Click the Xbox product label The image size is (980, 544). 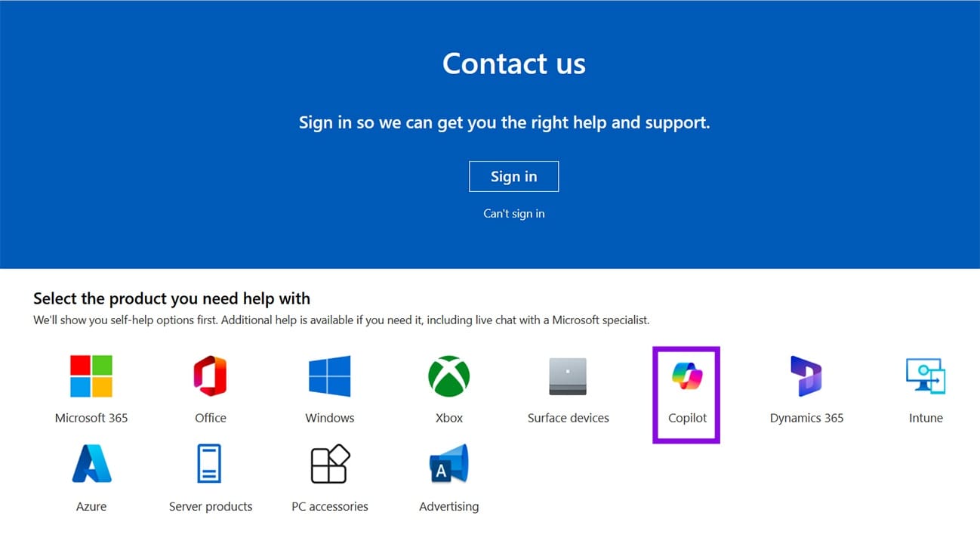pos(449,418)
